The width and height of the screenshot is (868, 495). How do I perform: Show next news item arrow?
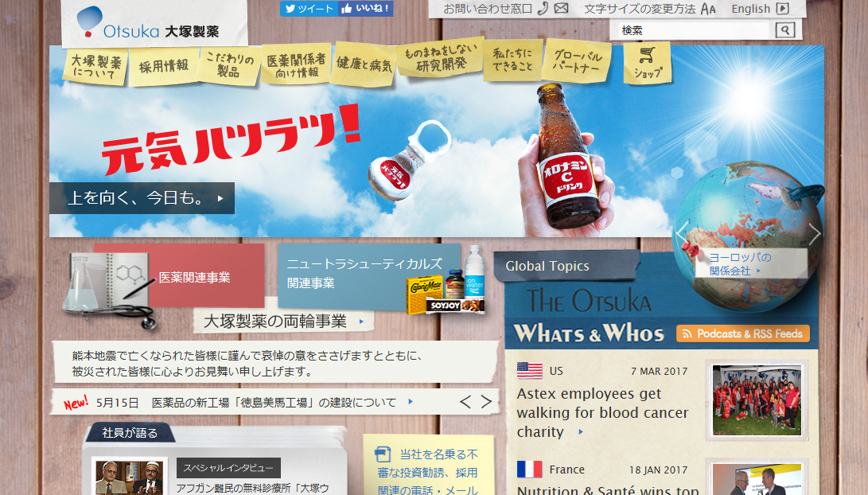click(x=486, y=402)
